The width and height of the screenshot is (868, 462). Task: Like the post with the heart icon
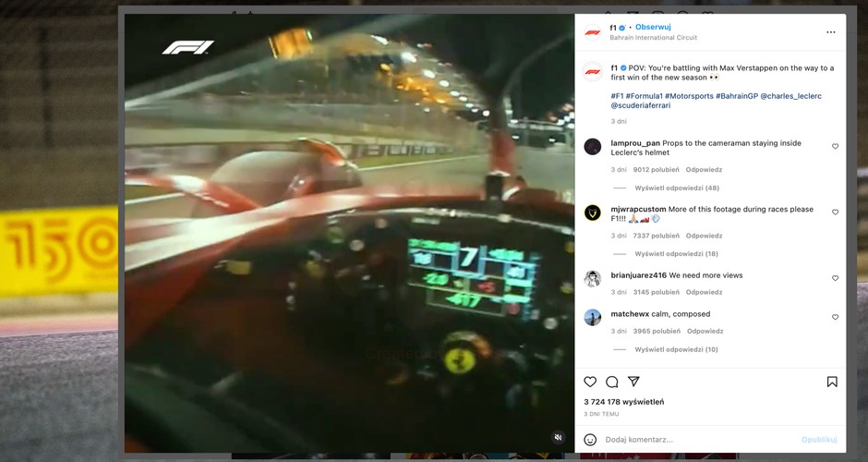(590, 382)
